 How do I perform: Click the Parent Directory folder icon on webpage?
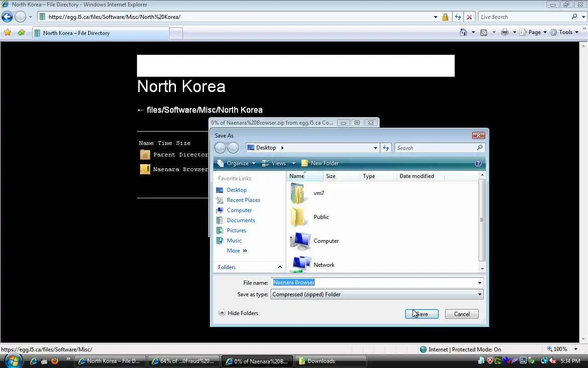point(145,155)
